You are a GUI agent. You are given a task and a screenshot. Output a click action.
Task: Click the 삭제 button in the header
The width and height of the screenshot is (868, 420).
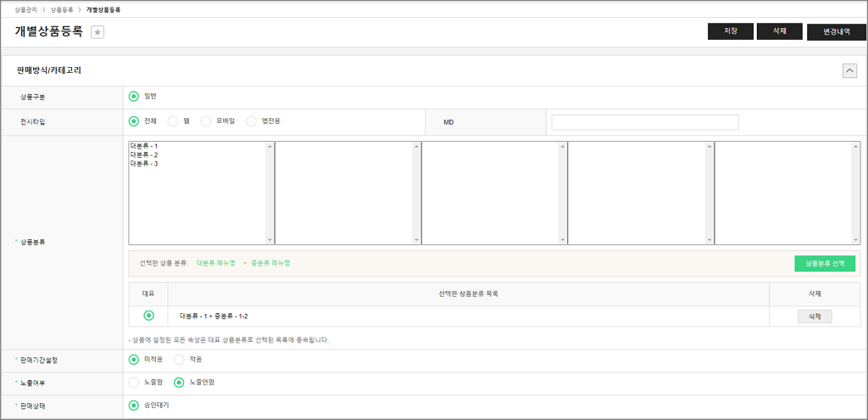(779, 31)
